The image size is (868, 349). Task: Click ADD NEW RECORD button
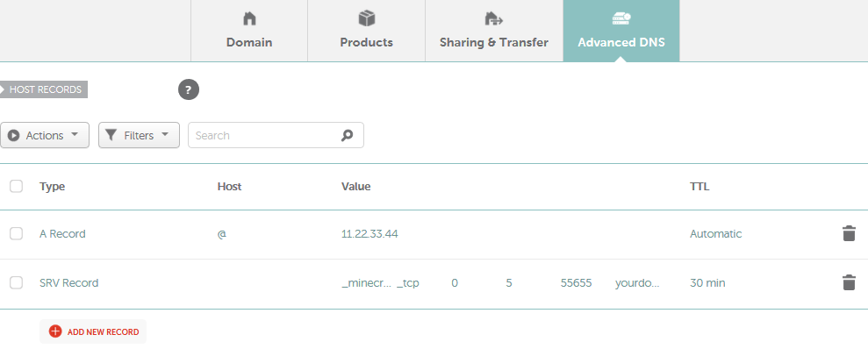click(x=93, y=331)
